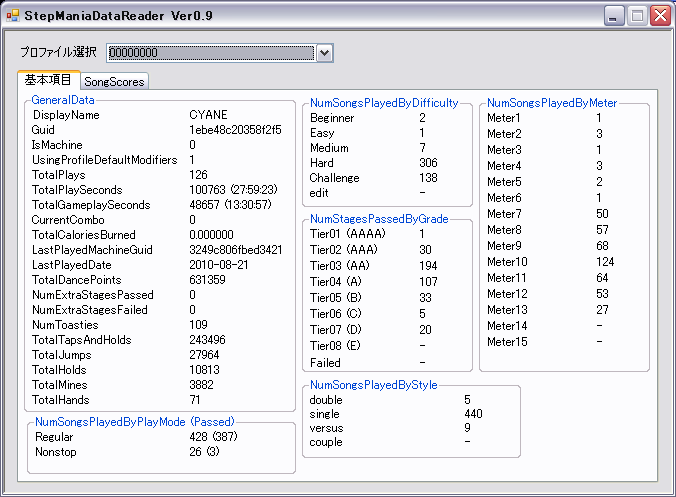Click the Beginner label in difficulty group

tap(332, 118)
